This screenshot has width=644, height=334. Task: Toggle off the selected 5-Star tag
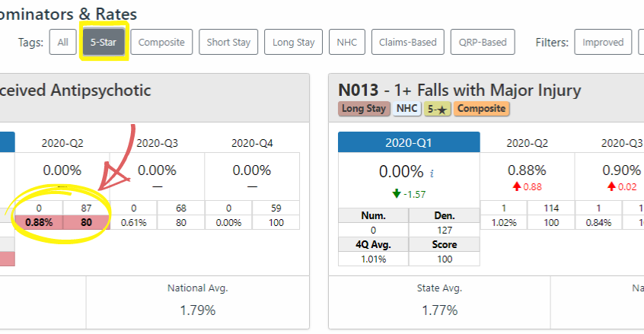click(x=105, y=42)
